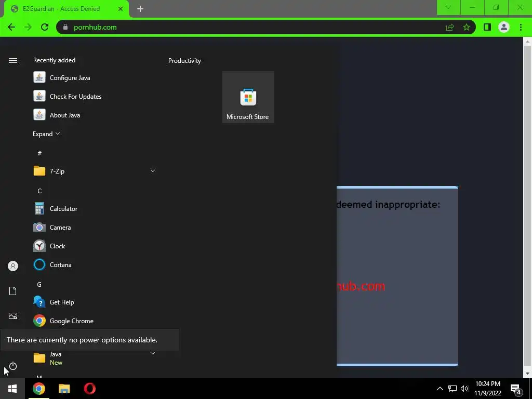
Task: Jump to the C letter index
Action: (x=39, y=191)
